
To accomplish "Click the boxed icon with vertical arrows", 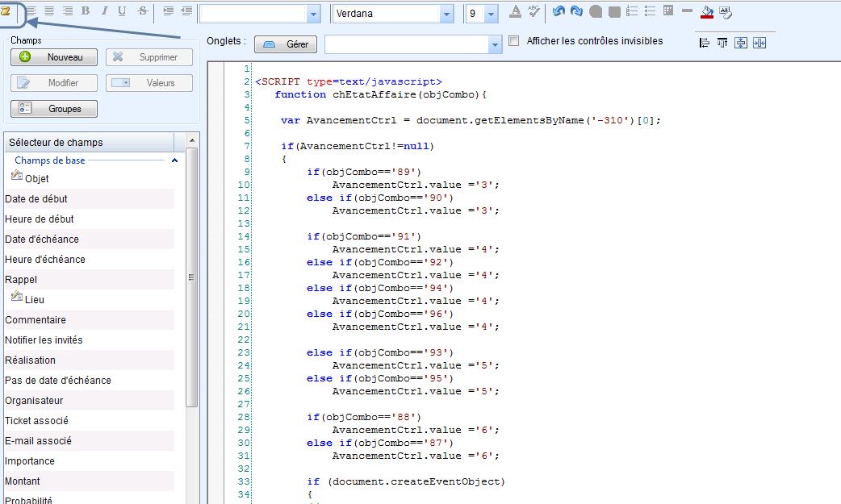I will click(741, 43).
